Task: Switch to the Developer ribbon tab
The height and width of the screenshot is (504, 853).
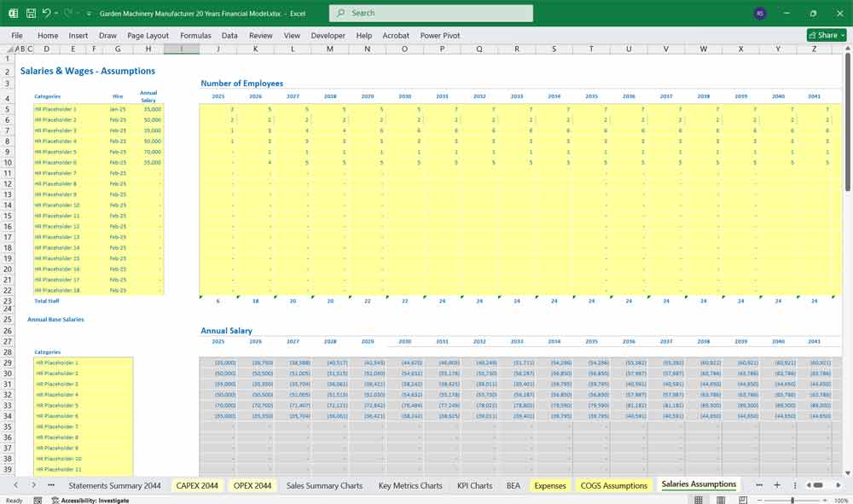Action: (x=328, y=36)
